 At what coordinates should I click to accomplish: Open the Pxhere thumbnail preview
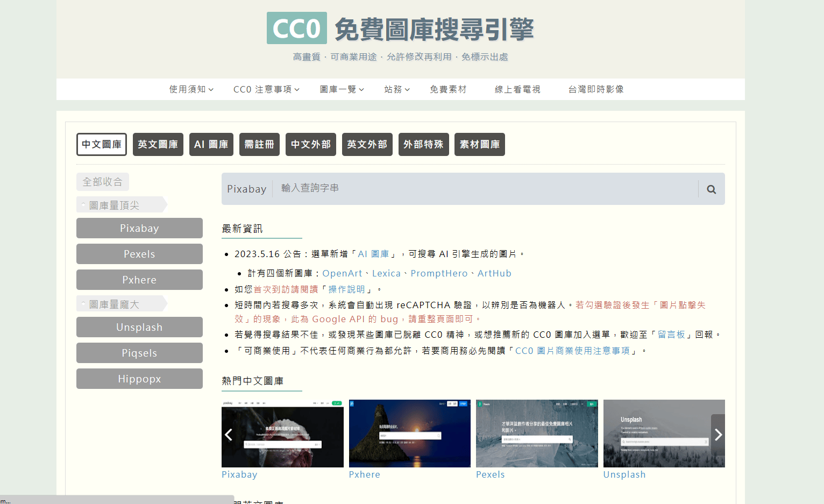click(x=409, y=434)
